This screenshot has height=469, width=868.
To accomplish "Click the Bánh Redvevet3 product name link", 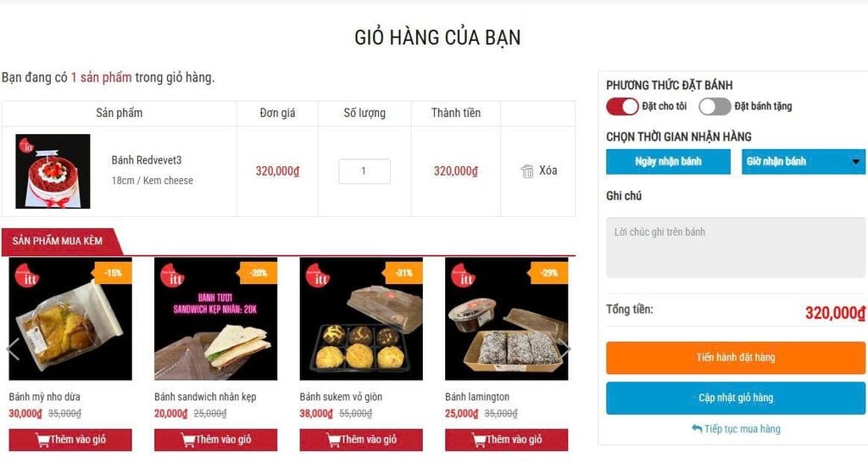I will click(147, 160).
